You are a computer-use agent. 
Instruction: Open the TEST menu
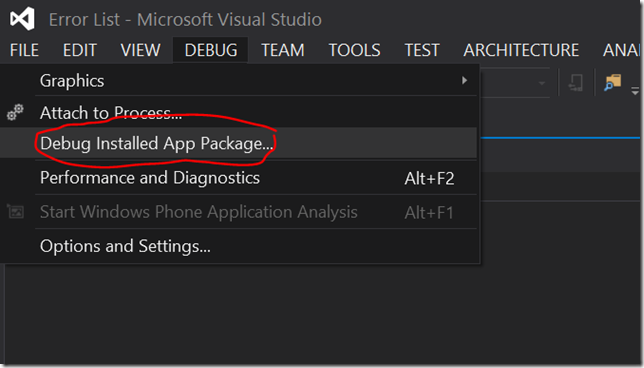point(422,50)
